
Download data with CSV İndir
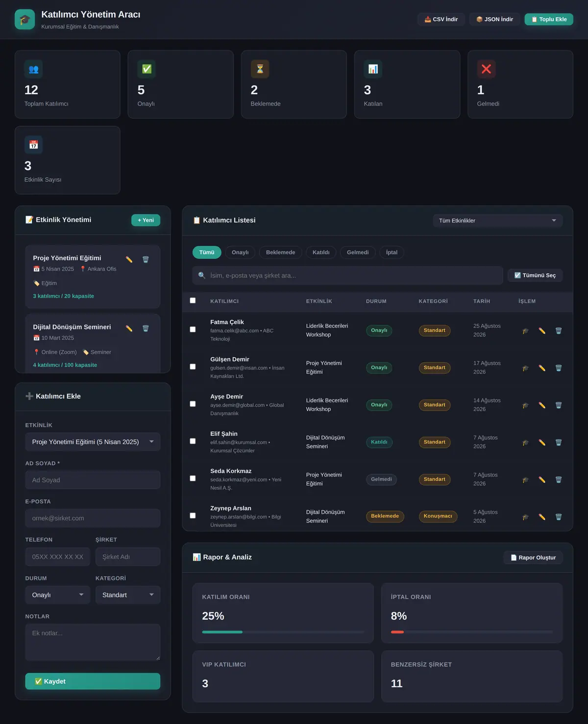tap(441, 20)
